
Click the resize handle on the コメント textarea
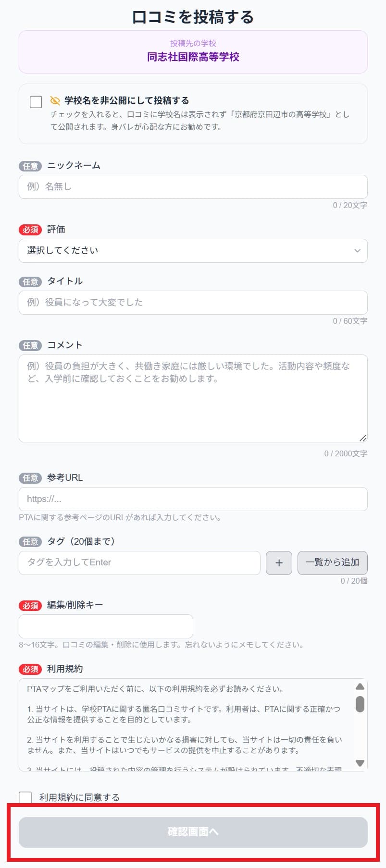(x=364, y=438)
